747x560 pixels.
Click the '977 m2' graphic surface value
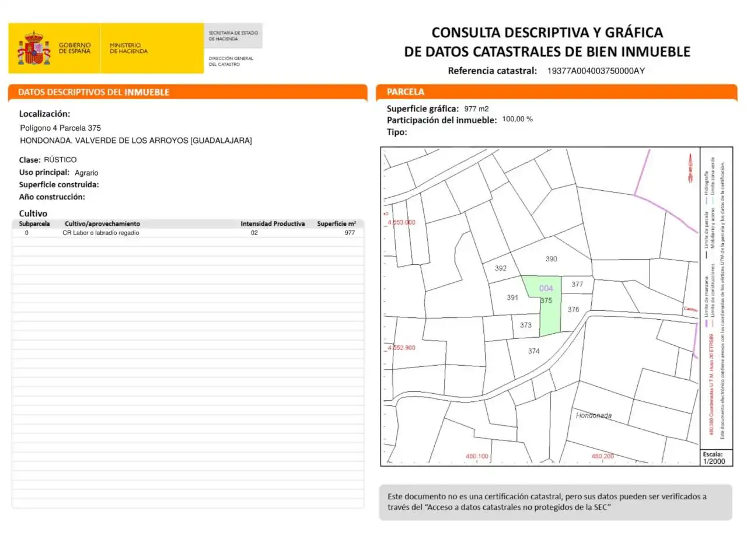(x=477, y=109)
